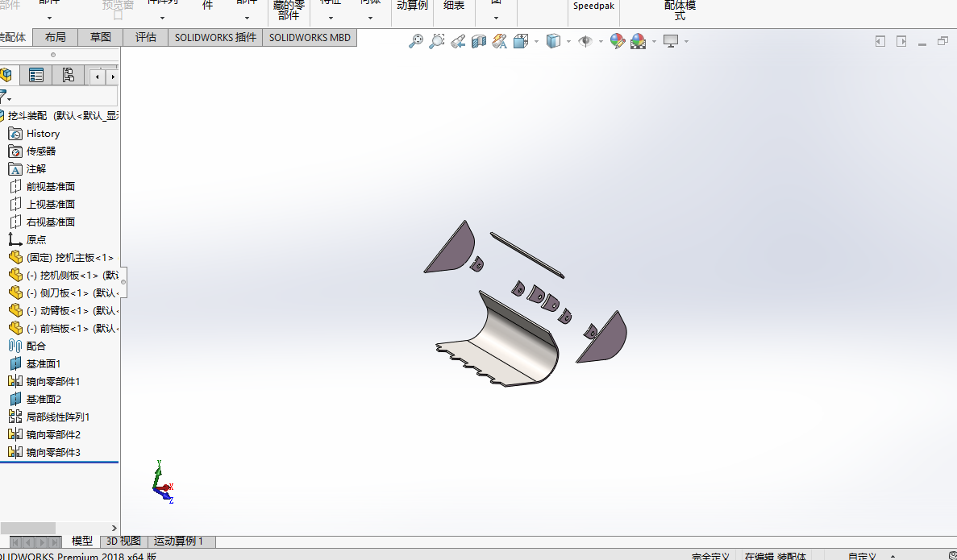Click manager tabs right arrow

coord(112,77)
